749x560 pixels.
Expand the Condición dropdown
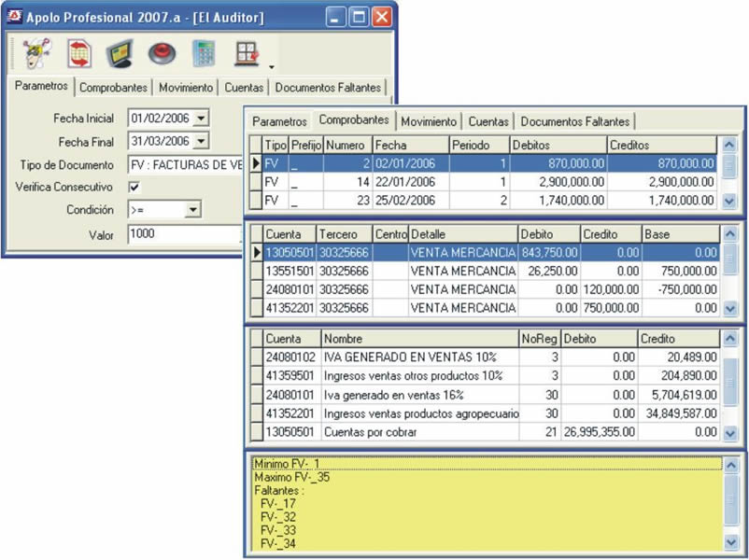[193, 209]
